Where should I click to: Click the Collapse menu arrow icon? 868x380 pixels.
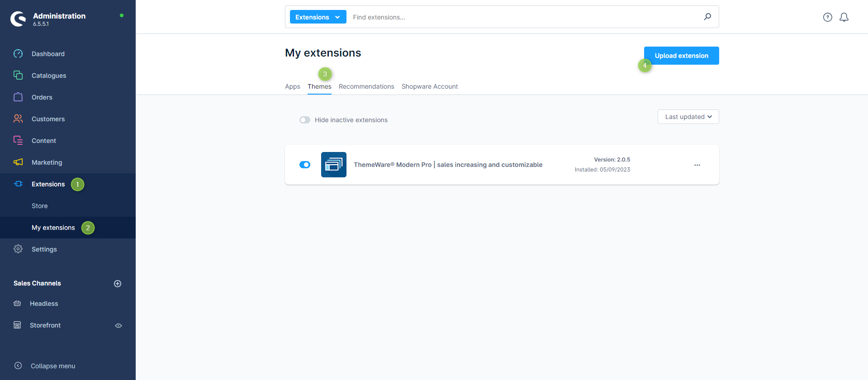(x=18, y=366)
